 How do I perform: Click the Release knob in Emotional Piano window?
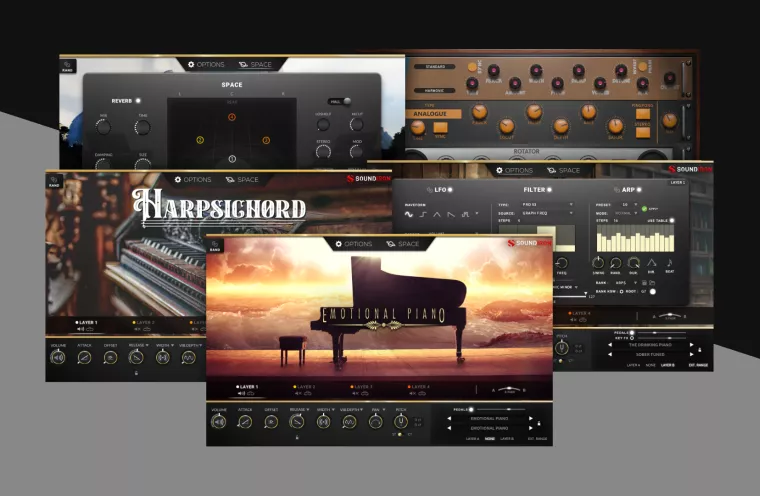(297, 422)
